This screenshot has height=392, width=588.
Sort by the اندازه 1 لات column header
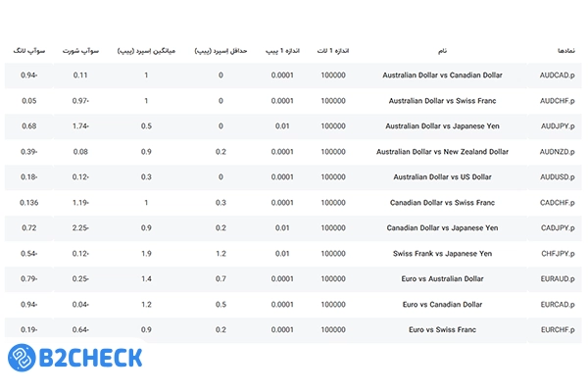(332, 49)
